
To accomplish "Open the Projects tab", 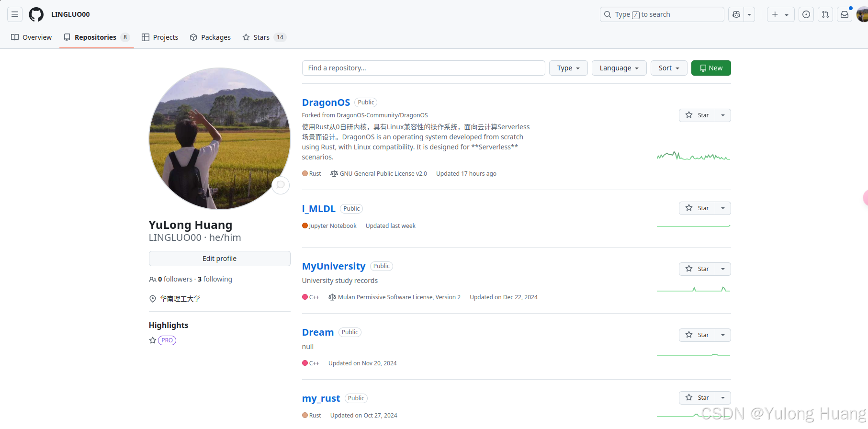I will [x=160, y=37].
